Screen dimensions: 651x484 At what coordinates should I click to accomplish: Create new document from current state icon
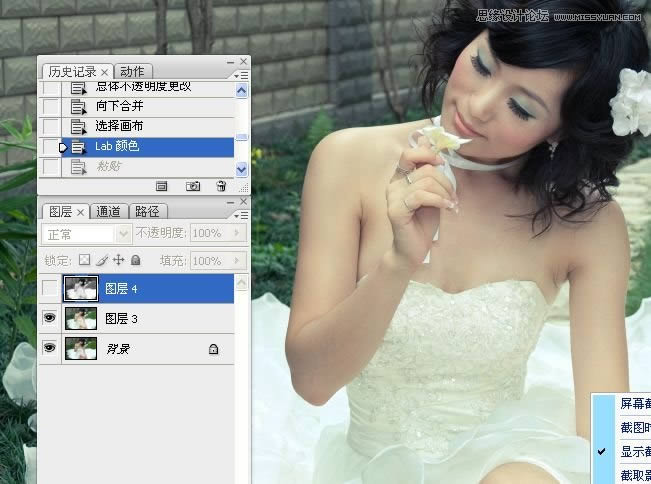tap(161, 186)
